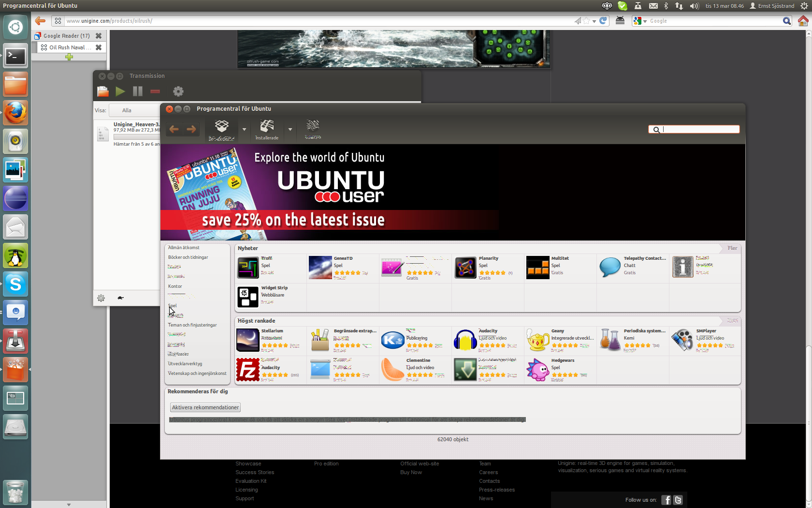Select the Utvecklarverktyg category
This screenshot has height=508, width=812.
(185, 364)
